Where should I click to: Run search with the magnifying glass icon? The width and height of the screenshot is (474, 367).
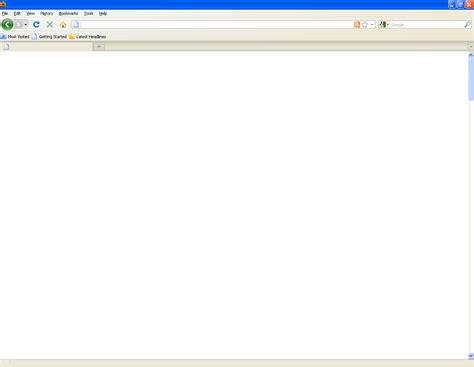pyautogui.click(x=468, y=24)
